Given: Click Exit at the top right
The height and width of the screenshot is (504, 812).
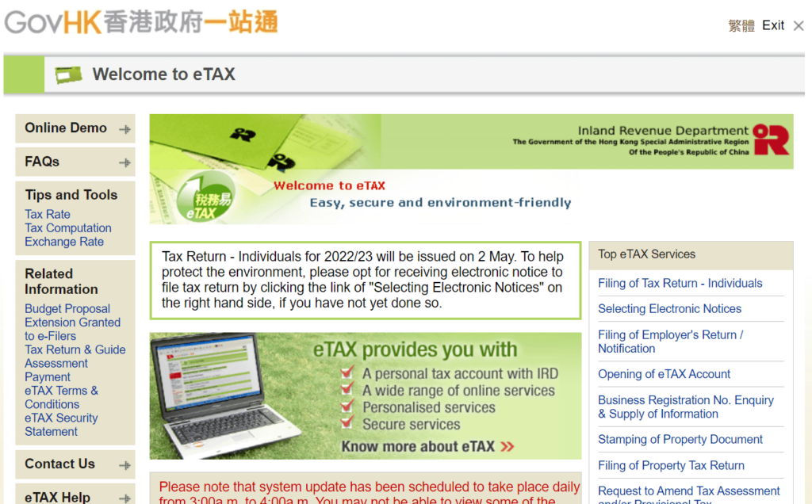Looking at the screenshot, I should [772, 25].
